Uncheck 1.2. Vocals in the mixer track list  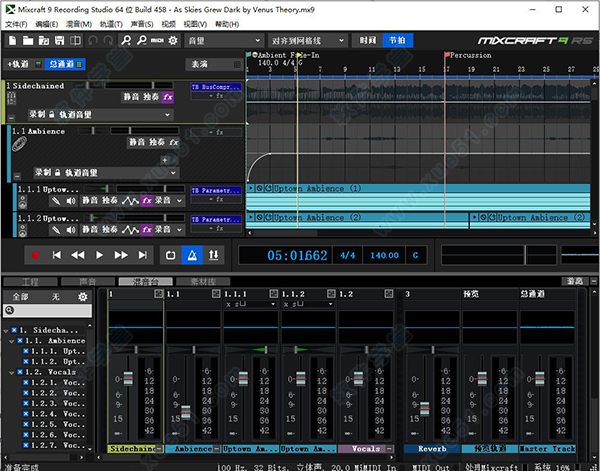[x=20, y=372]
